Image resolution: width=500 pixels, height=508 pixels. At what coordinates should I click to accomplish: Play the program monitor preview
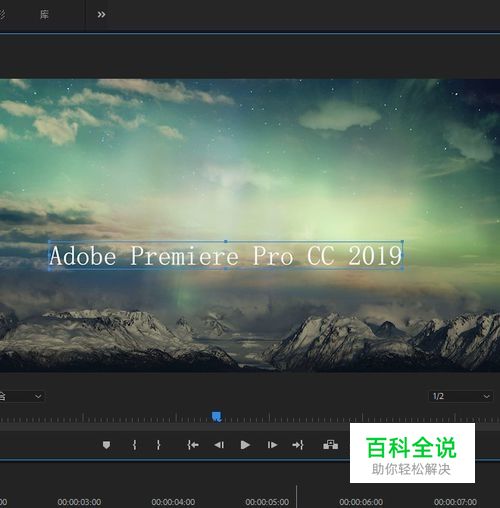[x=245, y=445]
